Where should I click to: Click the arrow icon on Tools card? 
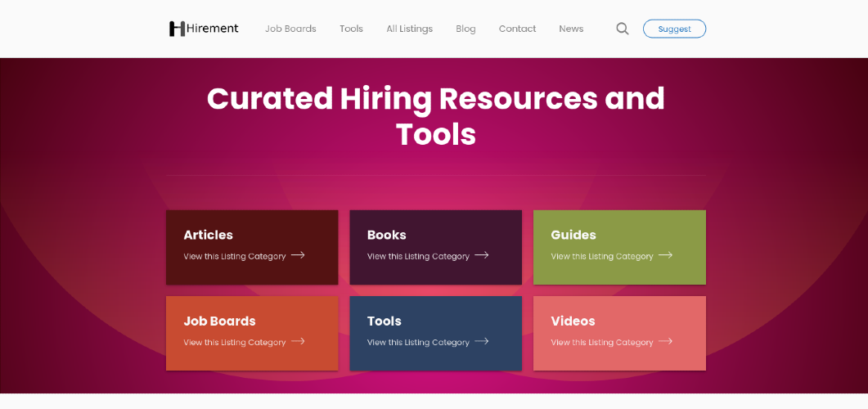click(482, 341)
